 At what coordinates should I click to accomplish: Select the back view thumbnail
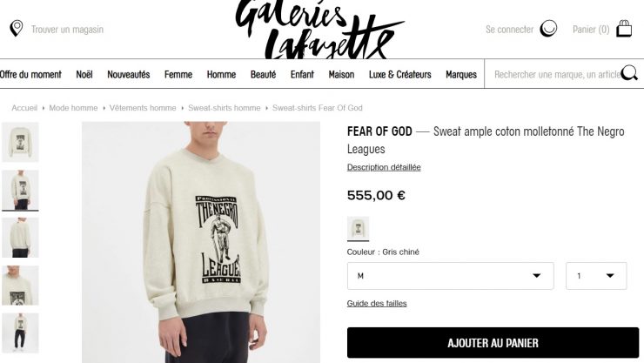pos(20,238)
